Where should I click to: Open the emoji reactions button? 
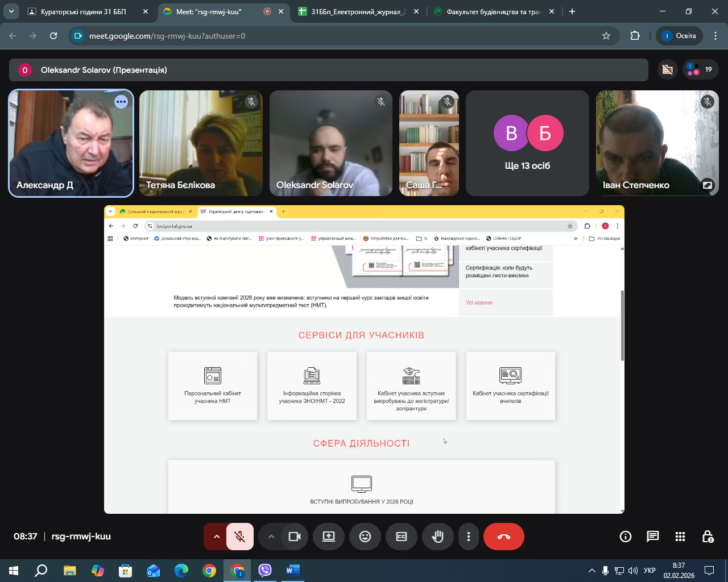click(365, 537)
